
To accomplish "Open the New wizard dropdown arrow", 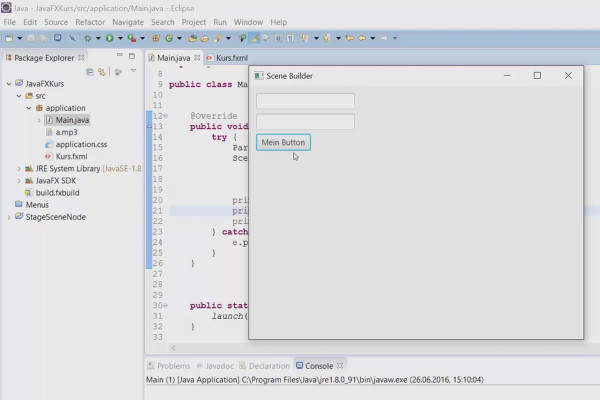I will (20, 38).
